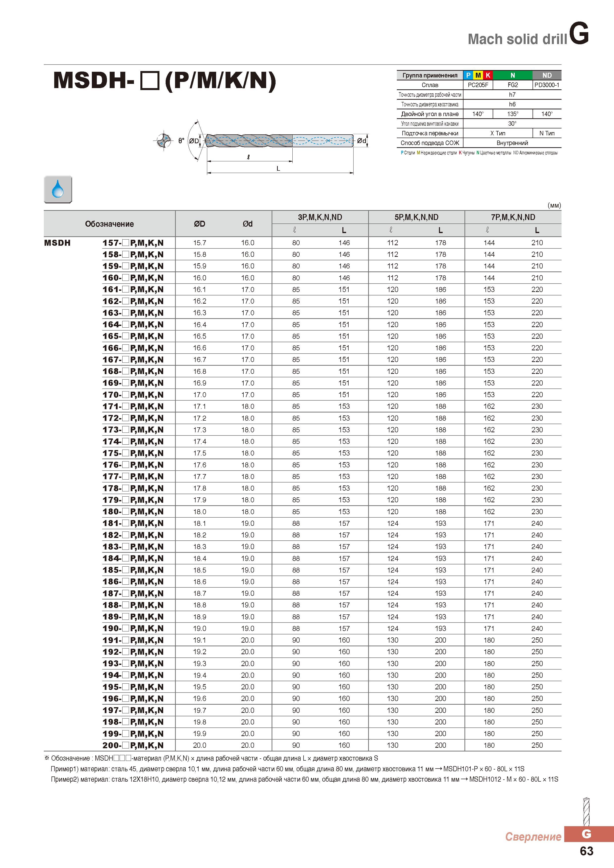Click the designation 180-□P,M,K,N
Image resolution: width=614 pixels, height=868 pixels.
coord(133,511)
